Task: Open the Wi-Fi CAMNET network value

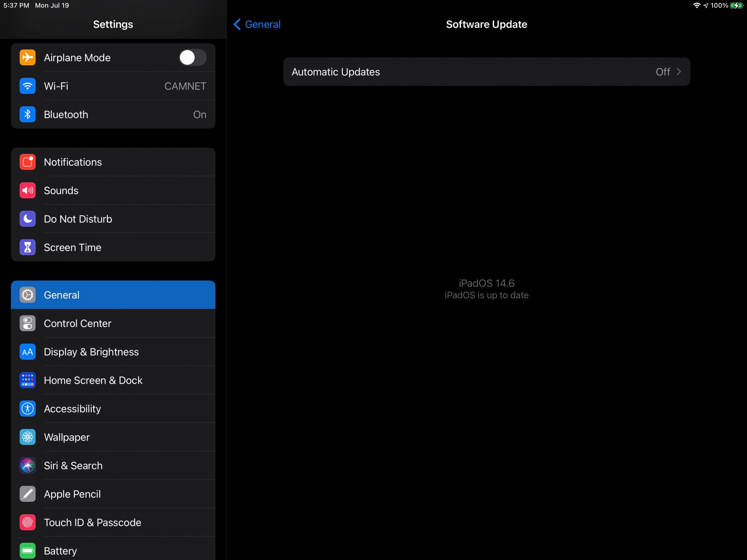Action: [185, 86]
